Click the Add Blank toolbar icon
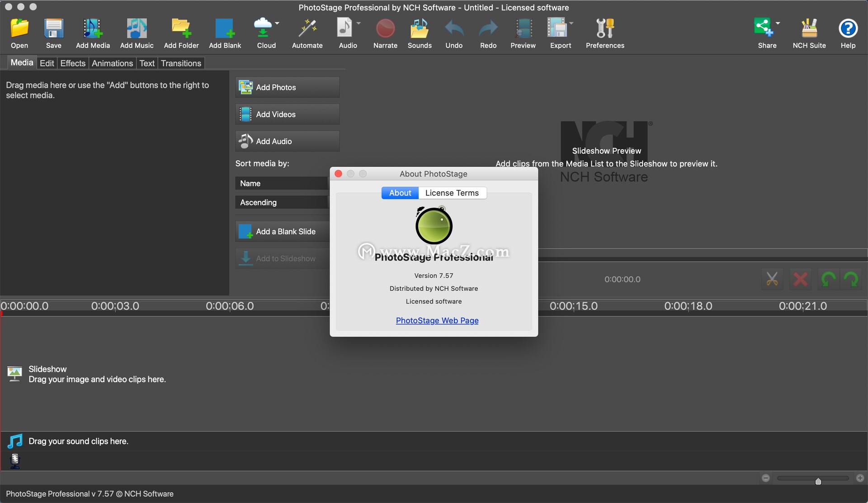The height and width of the screenshot is (503, 868). point(225,28)
